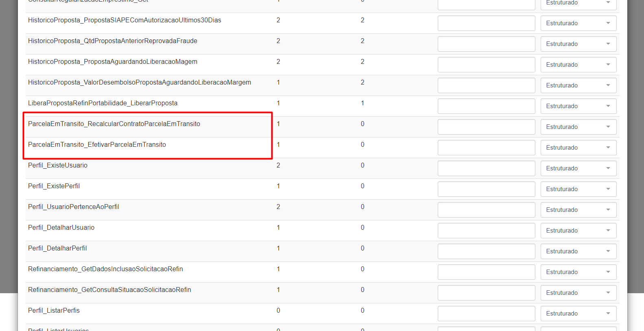This screenshot has width=644, height=331.
Task: Expand dropdown for Refinanciamento_GetDadosInclusaoSolicitacaoRefin row
Action: coord(578,272)
